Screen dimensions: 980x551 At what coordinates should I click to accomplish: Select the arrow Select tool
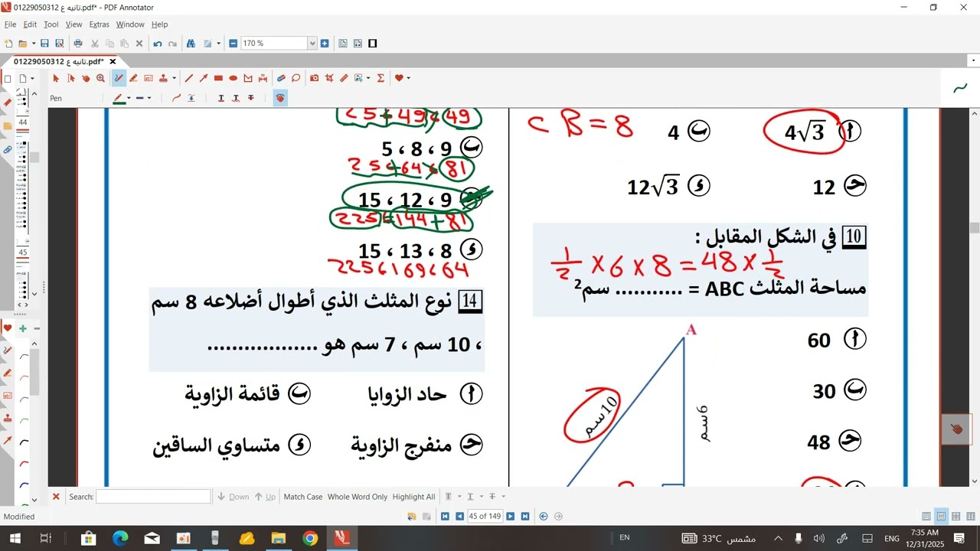coord(56,78)
